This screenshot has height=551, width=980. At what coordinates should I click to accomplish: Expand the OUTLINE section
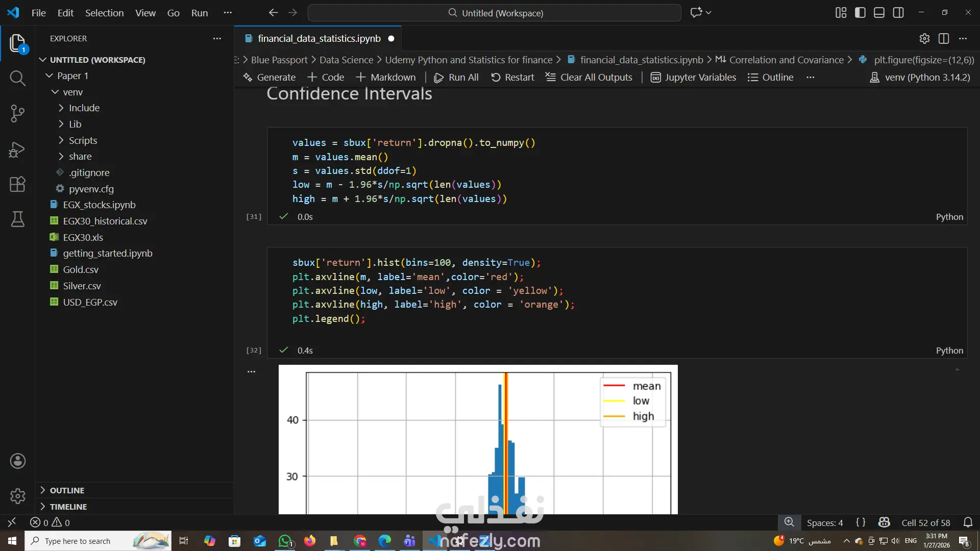(x=67, y=490)
